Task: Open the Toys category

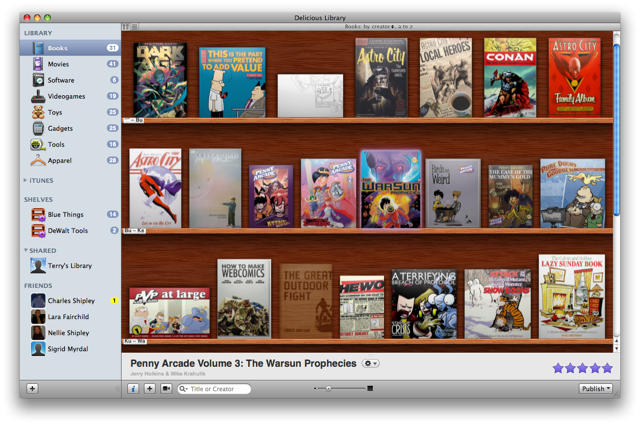Action: pos(54,113)
